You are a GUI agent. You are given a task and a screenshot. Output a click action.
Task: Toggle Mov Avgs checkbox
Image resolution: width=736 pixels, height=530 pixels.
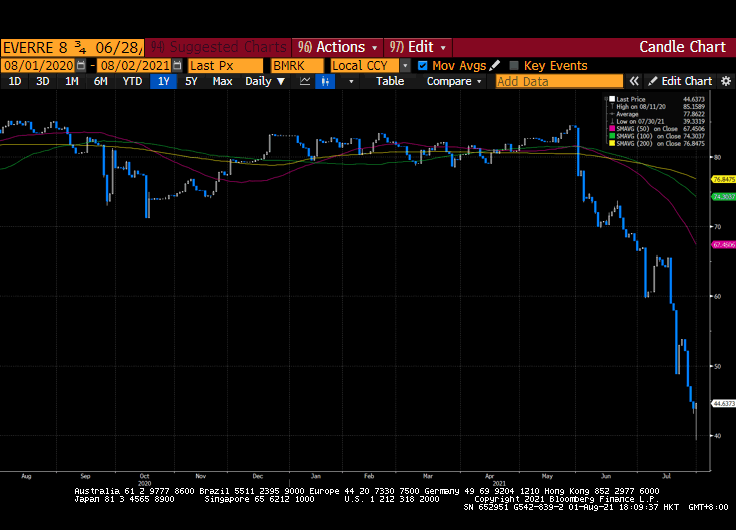click(x=422, y=65)
